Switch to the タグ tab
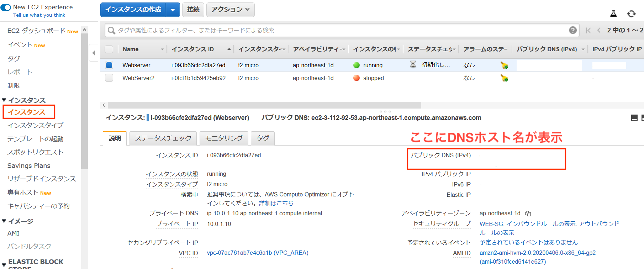Screen dimensions: 644x269 pyautogui.click(x=263, y=138)
